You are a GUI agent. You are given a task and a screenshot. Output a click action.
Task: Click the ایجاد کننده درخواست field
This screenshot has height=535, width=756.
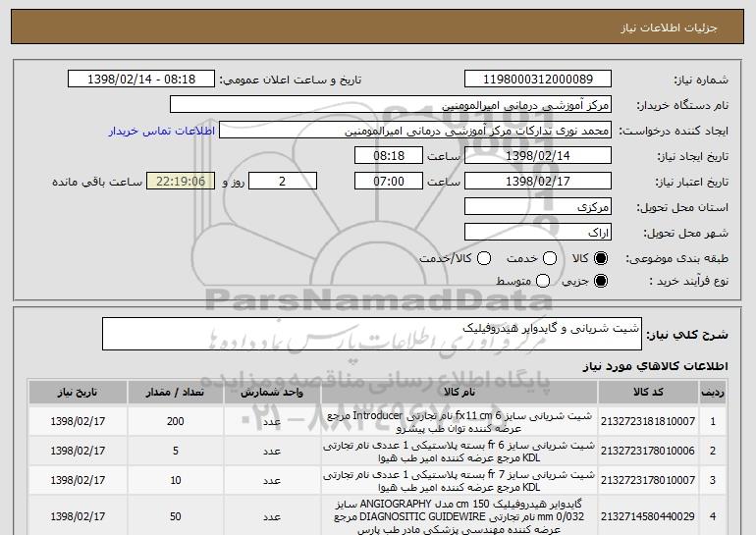[415, 131]
